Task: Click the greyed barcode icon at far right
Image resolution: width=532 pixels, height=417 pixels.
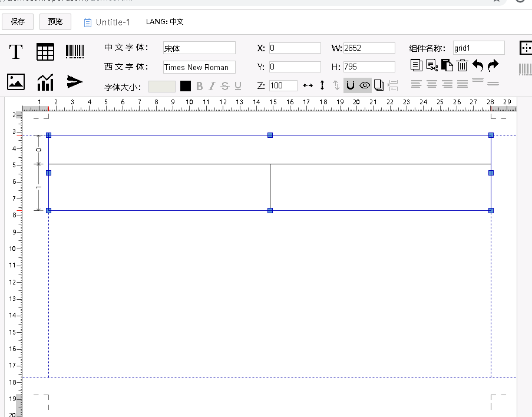Action: (525, 69)
